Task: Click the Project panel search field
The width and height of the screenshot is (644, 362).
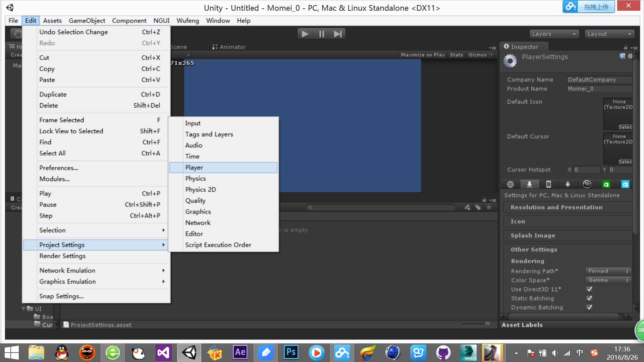Action: tap(381, 207)
